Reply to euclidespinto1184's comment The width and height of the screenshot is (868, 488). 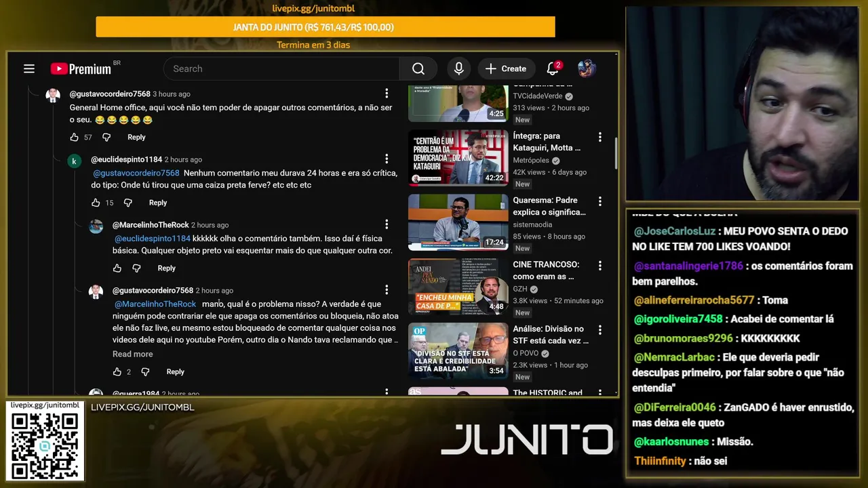pos(158,203)
